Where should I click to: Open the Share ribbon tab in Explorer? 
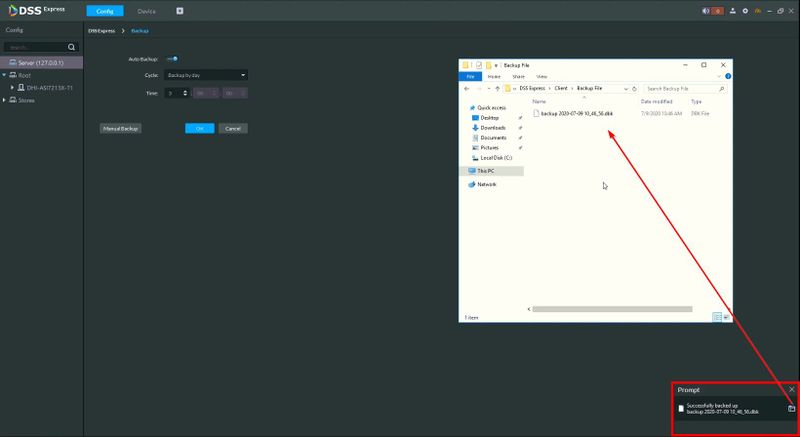click(518, 76)
